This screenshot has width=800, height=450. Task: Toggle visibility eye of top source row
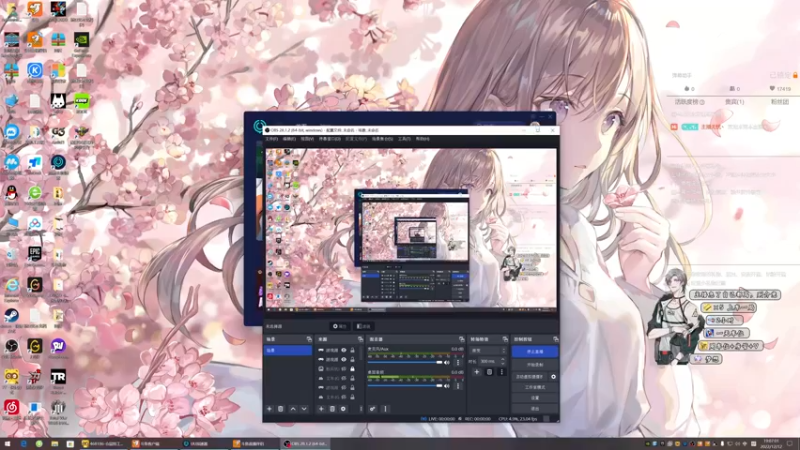click(x=344, y=350)
